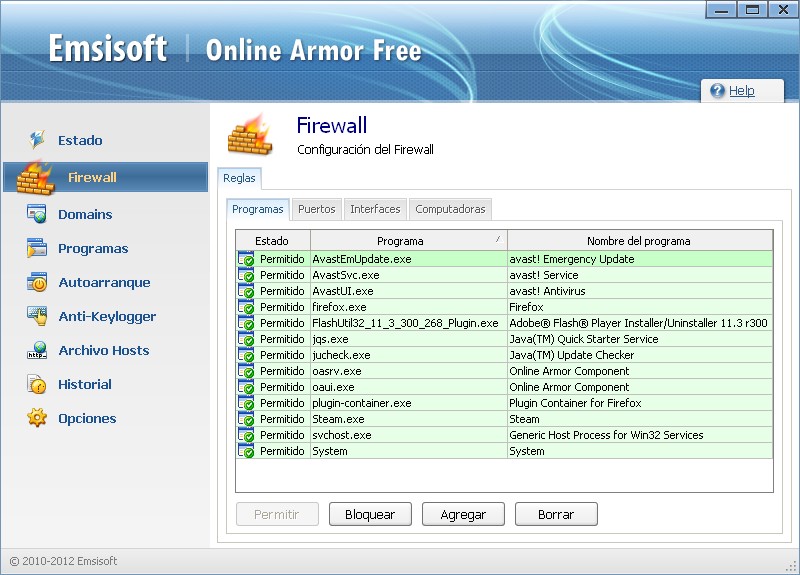Select the oasrv.exe program cell
This screenshot has height=575, width=800.
pos(409,371)
